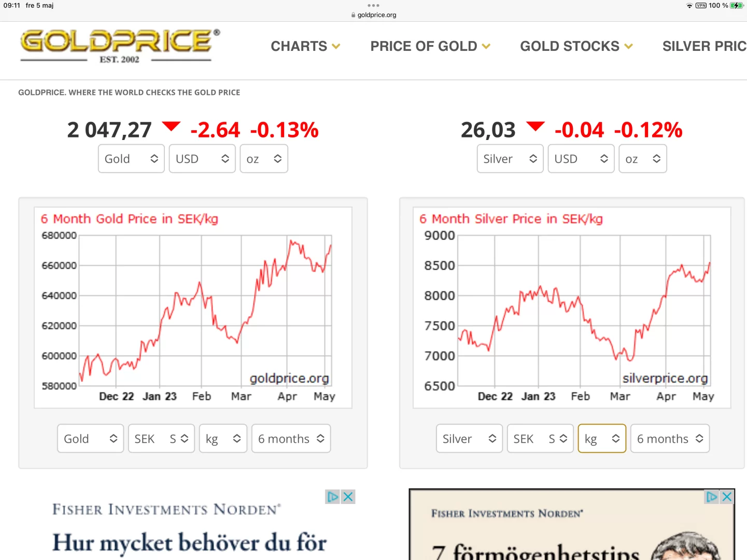Tap the Wi-Fi status icon
Image resolution: width=747 pixels, height=560 pixels.
(689, 6)
